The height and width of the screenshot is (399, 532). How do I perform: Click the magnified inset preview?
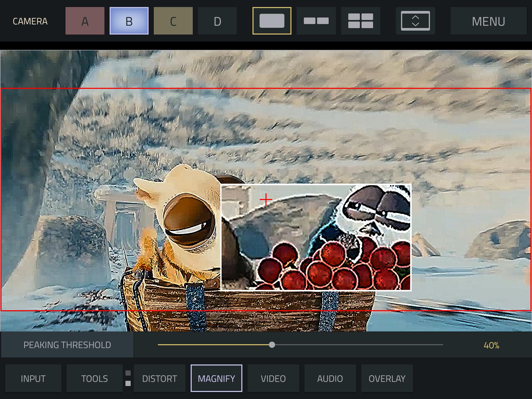316,237
